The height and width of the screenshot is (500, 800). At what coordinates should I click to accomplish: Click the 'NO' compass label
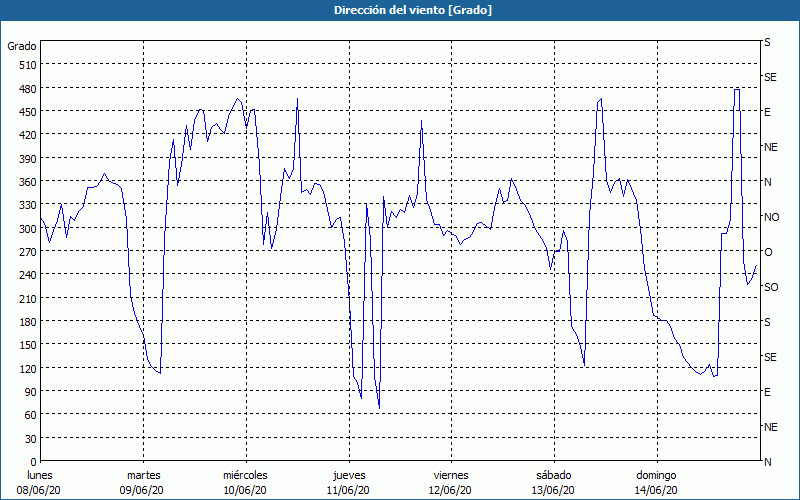click(771, 217)
